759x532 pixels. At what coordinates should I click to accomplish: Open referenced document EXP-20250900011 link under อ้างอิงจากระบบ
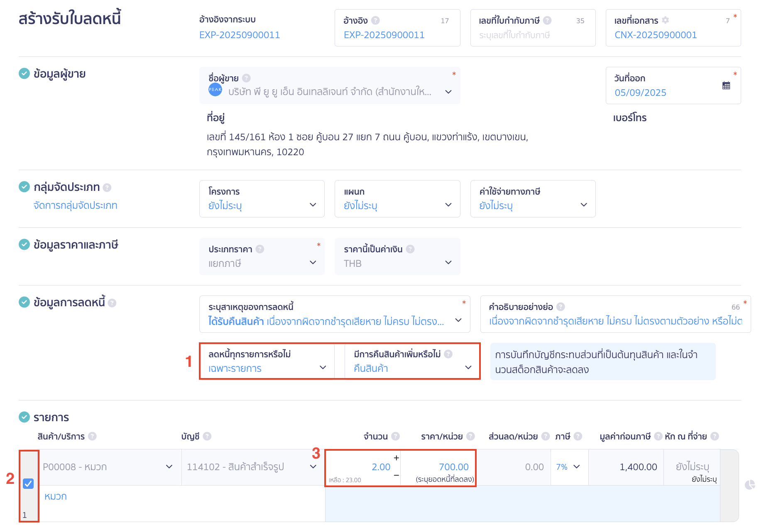pyautogui.click(x=240, y=35)
